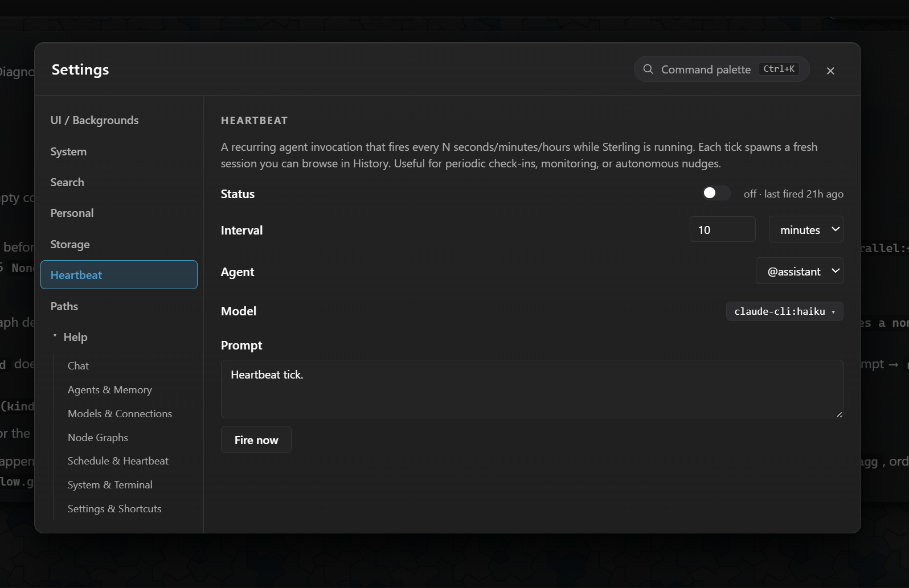Click inside the Prompt text area
The height and width of the screenshot is (588, 909).
click(x=532, y=389)
